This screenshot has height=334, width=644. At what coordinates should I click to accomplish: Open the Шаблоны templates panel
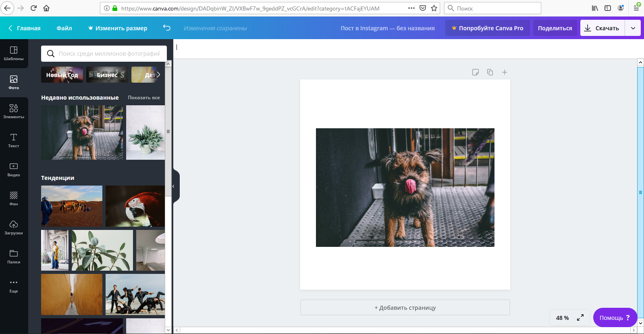pyautogui.click(x=14, y=53)
